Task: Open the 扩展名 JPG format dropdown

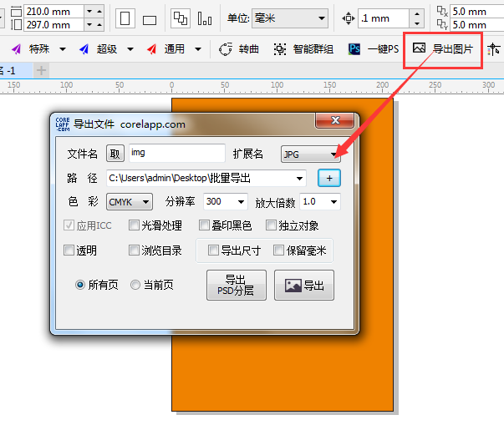Action: click(x=310, y=154)
